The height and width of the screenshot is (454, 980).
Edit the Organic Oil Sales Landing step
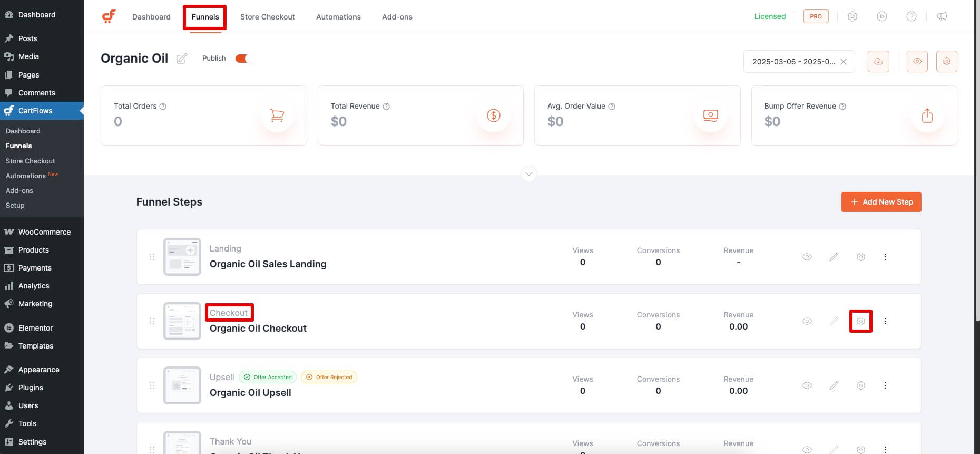834,257
